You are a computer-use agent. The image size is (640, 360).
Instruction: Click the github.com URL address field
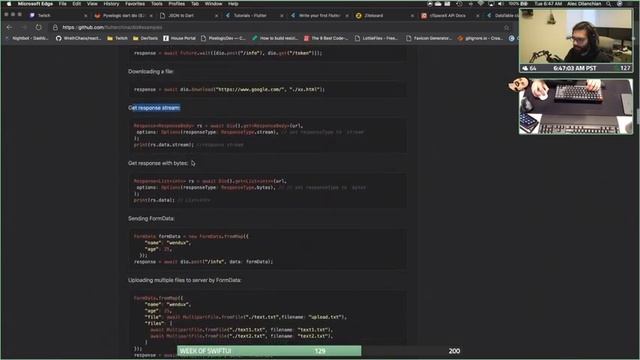pyautogui.click(x=282, y=27)
